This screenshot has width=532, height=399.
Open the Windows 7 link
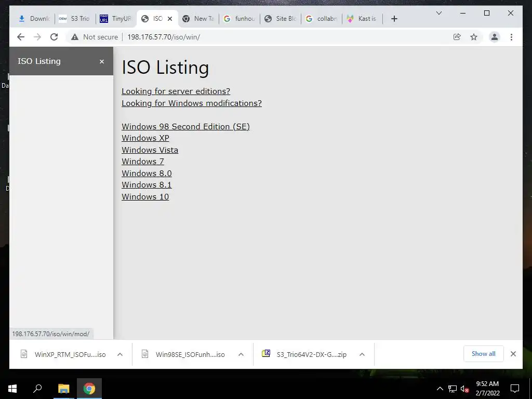[x=143, y=162]
